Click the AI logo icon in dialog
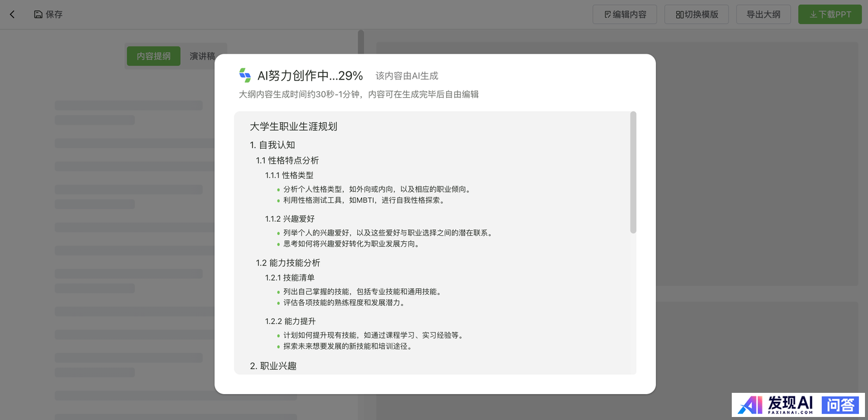 click(245, 75)
